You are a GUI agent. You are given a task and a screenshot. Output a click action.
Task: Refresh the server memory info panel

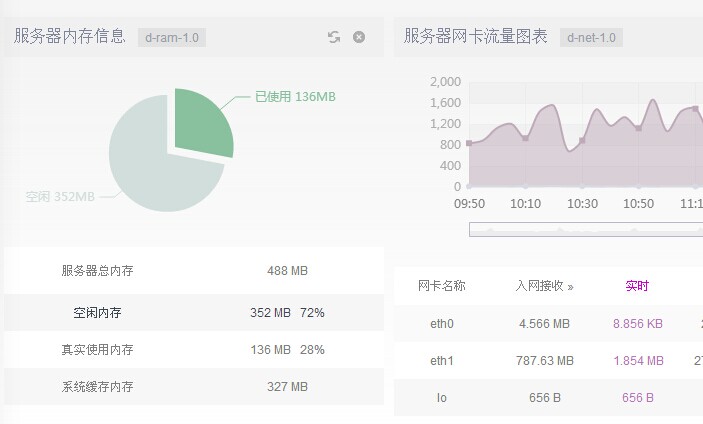coord(334,37)
